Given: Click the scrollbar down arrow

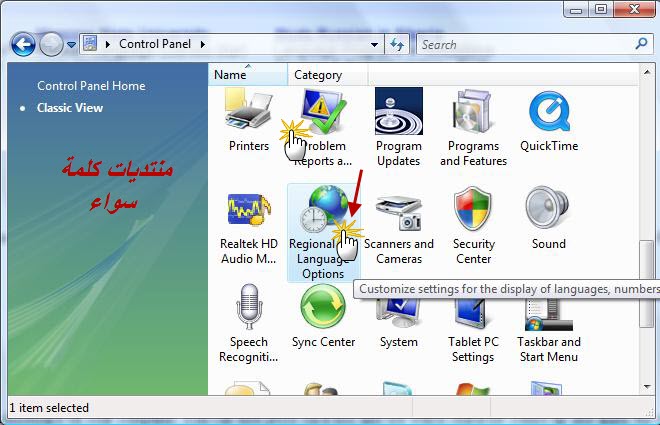Looking at the screenshot, I should pos(647,387).
